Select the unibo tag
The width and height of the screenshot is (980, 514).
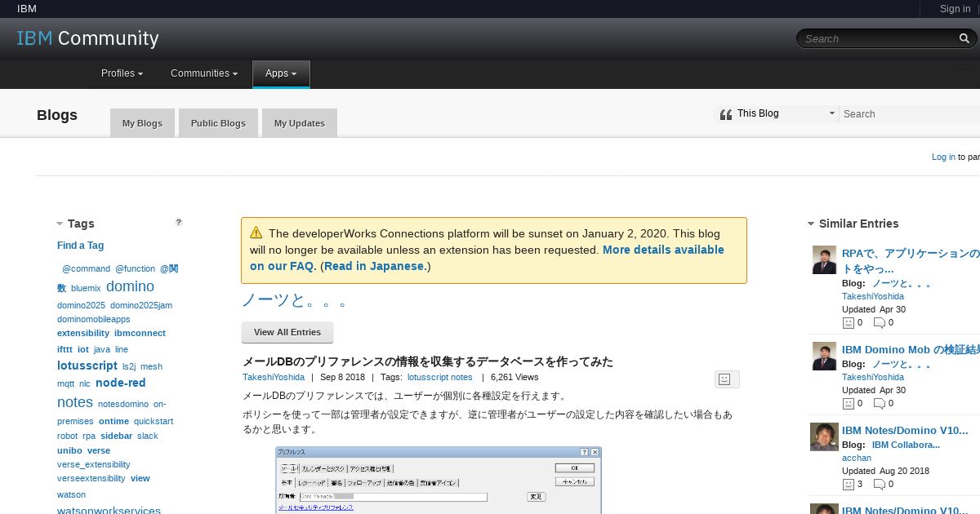click(x=69, y=450)
